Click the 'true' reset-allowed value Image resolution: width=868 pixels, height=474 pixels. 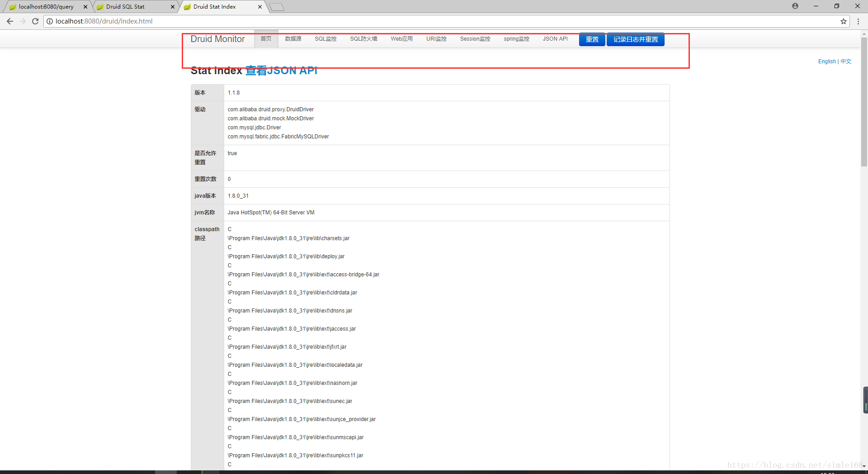tap(232, 153)
